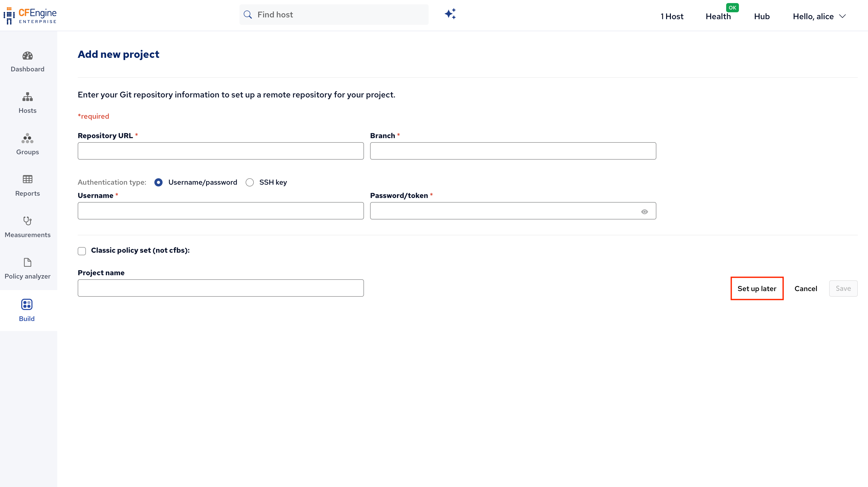The width and height of the screenshot is (868, 487).
Task: Click the Policy analyzer sidebar label
Action: coord(28,276)
